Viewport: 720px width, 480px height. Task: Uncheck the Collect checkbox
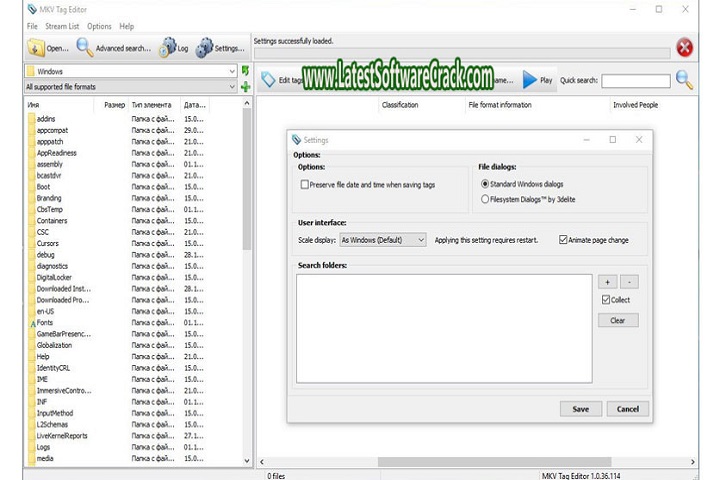(606, 300)
